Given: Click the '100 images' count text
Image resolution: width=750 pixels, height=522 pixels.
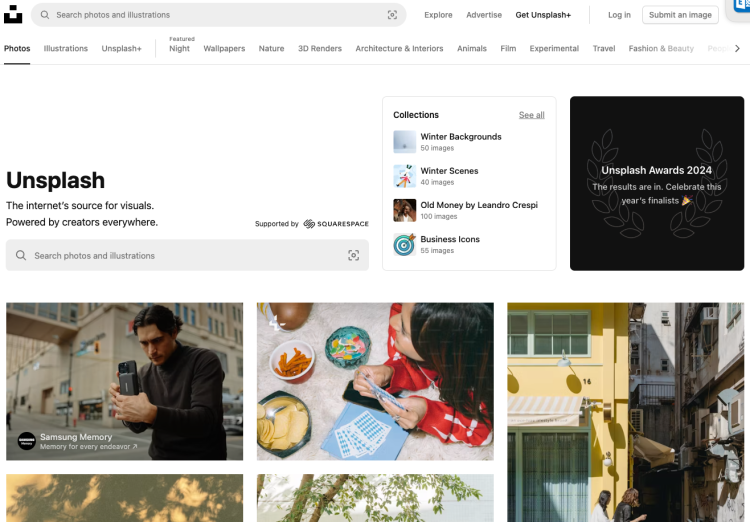Looking at the screenshot, I should [439, 216].
